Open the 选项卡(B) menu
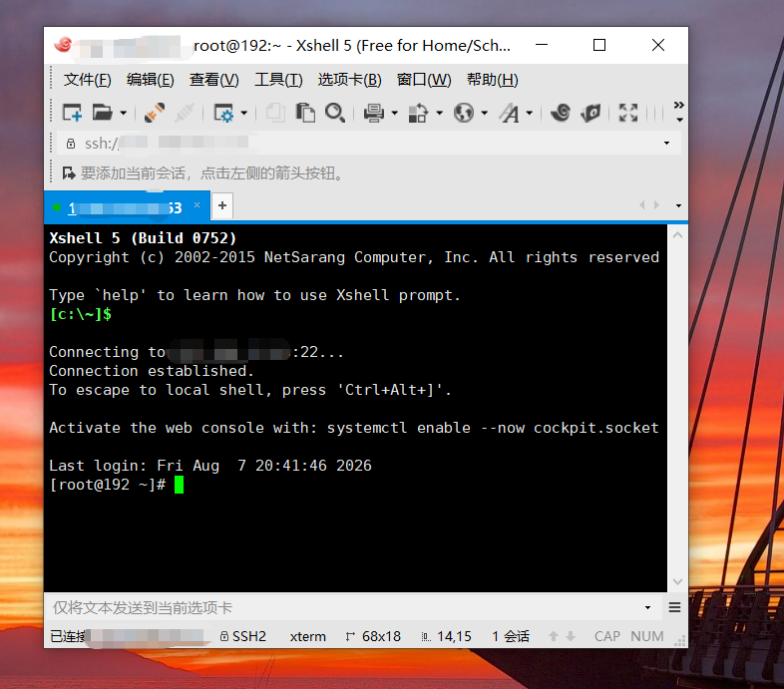 (349, 80)
